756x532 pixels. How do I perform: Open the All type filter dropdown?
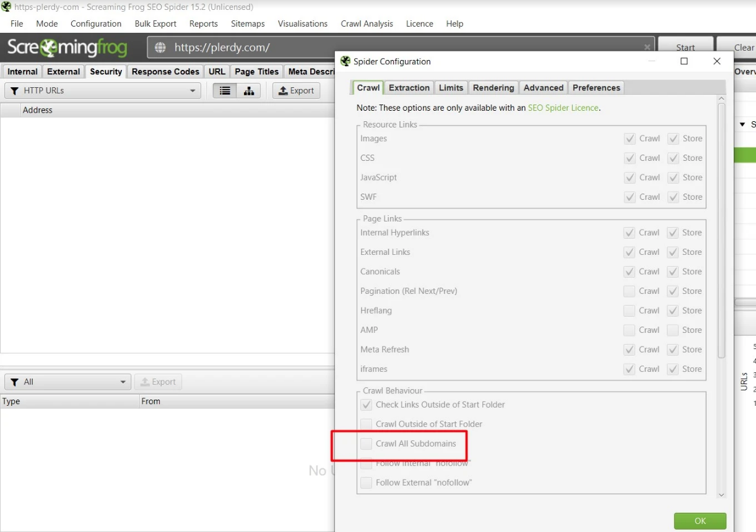pos(123,382)
